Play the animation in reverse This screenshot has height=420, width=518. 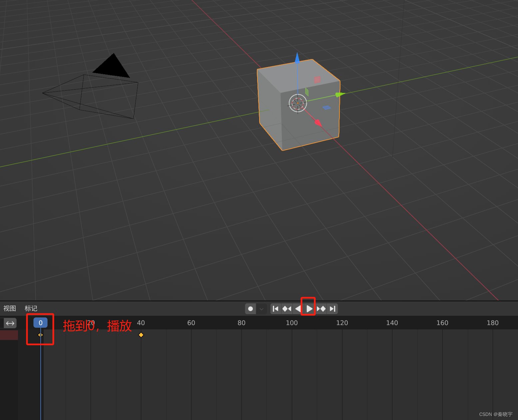pyautogui.click(x=298, y=309)
